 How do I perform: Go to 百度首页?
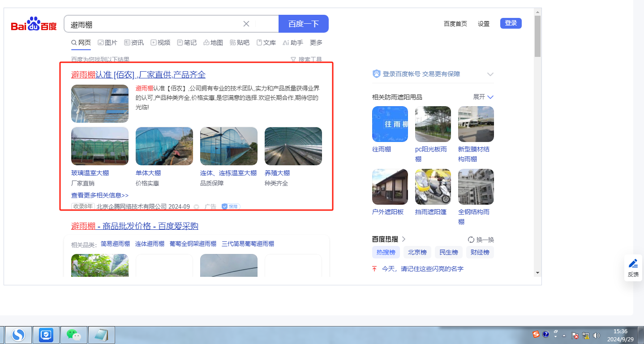455,24
